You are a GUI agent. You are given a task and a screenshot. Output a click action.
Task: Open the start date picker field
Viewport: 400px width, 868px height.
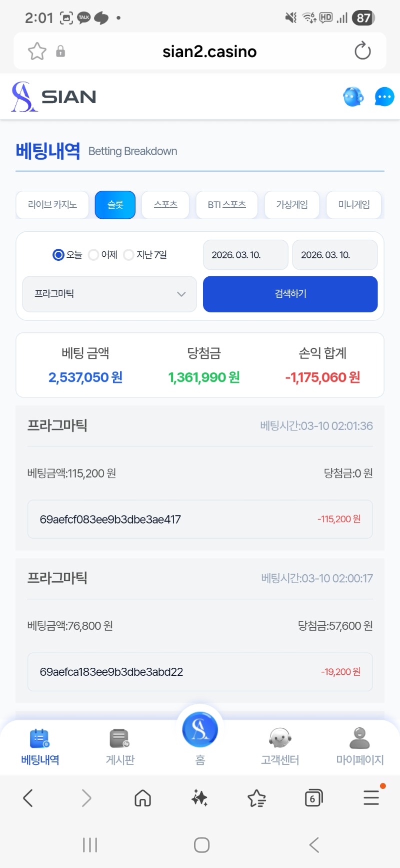click(x=245, y=255)
